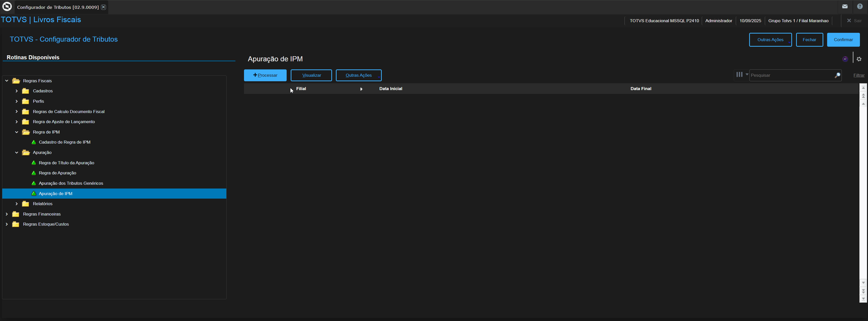Image resolution: width=868 pixels, height=321 pixels.
Task: Collapse the Regras Fiscais folder
Action: pyautogui.click(x=7, y=81)
